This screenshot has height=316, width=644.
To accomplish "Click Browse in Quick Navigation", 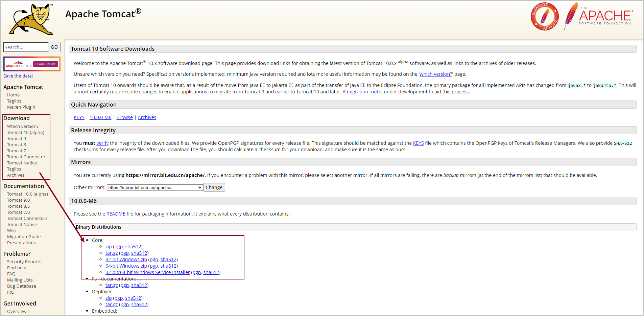I will coord(124,117).
